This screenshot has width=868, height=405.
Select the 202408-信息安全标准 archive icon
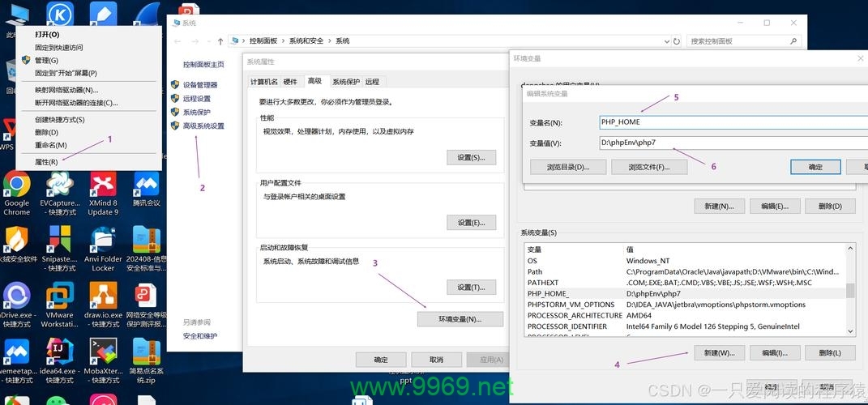click(x=147, y=248)
